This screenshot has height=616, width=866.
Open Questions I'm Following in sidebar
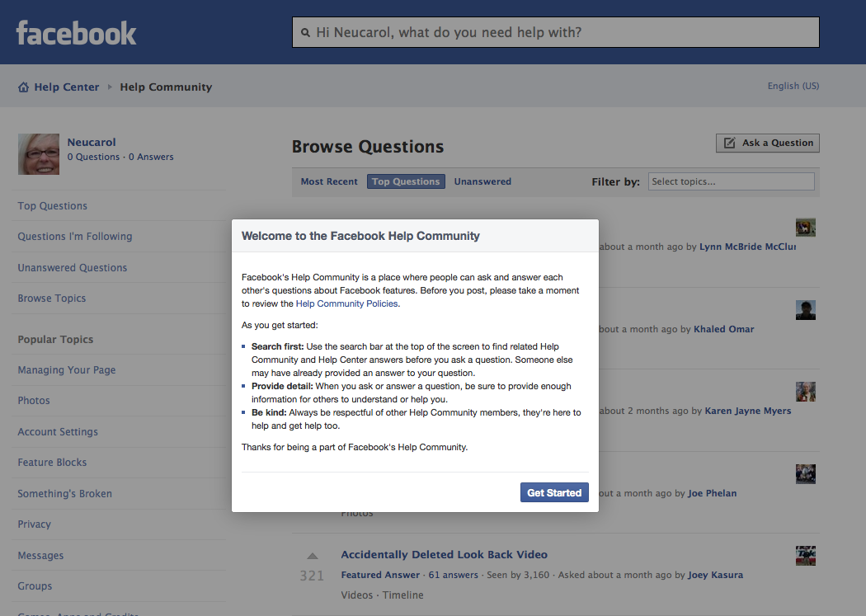(75, 237)
